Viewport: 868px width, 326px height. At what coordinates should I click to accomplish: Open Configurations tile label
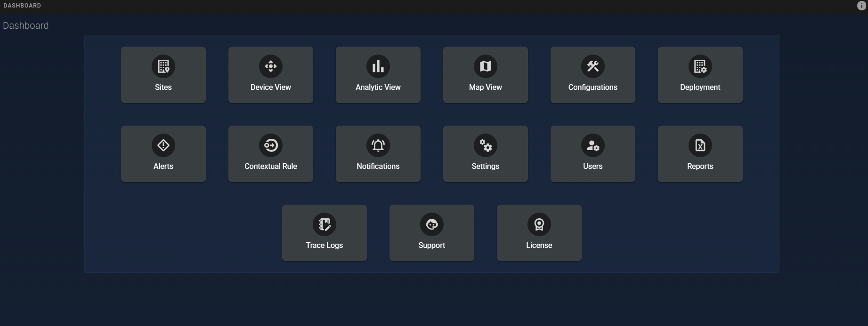click(593, 87)
